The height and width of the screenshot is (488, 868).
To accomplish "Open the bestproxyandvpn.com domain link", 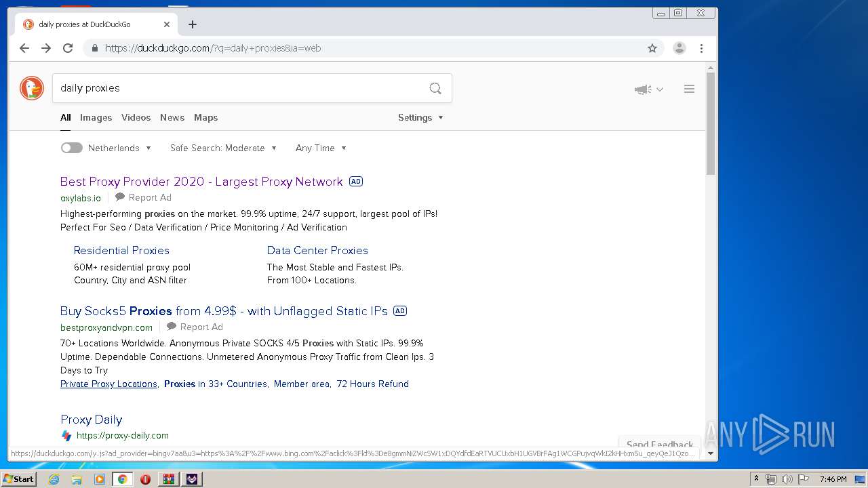I will 106,327.
